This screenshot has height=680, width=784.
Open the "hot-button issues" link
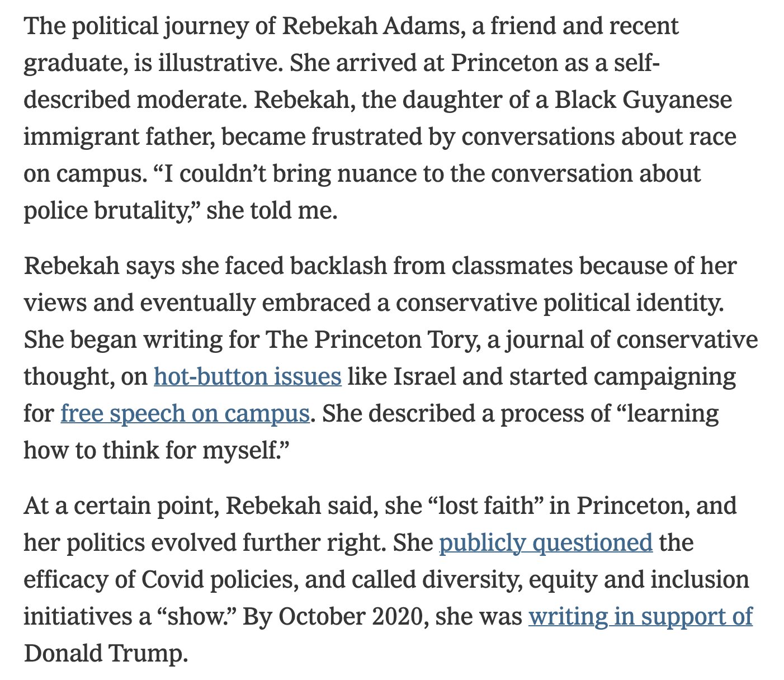click(x=247, y=377)
